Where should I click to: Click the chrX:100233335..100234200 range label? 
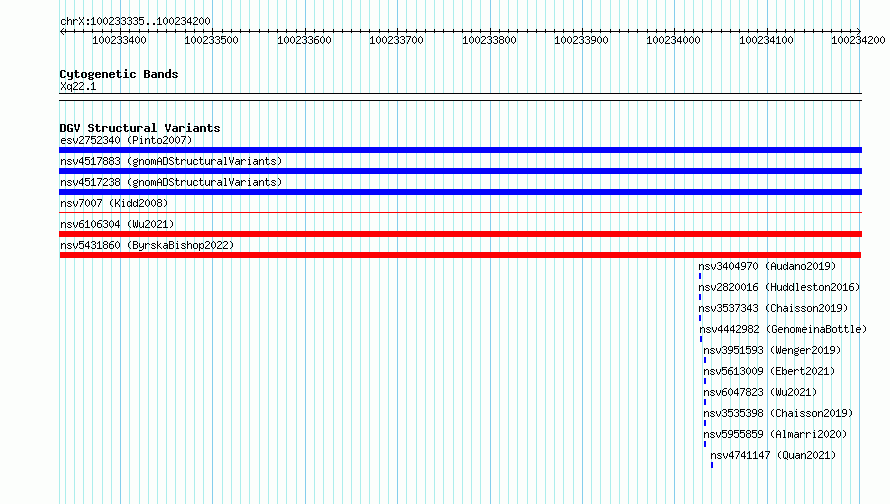click(135, 21)
